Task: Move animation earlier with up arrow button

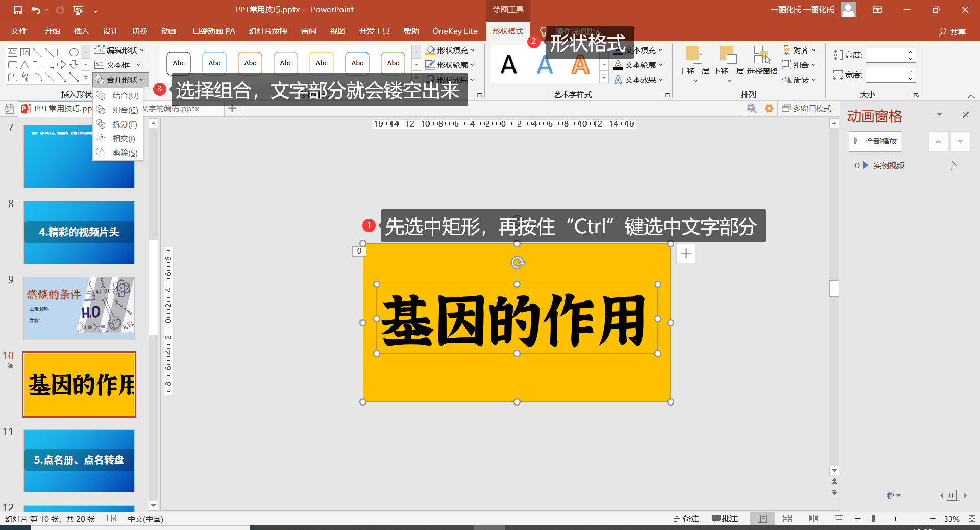Action: (x=938, y=141)
